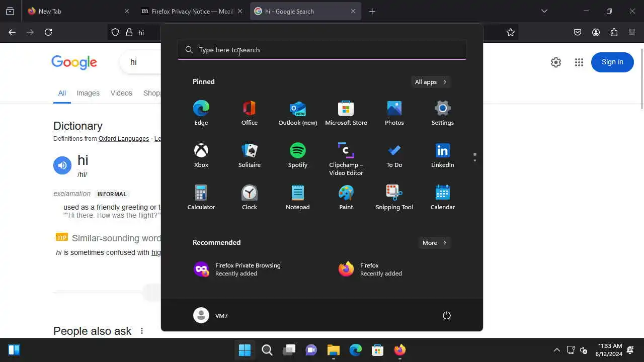The width and height of the screenshot is (644, 362).
Task: Play pronunciation of hi
Action: (62, 165)
